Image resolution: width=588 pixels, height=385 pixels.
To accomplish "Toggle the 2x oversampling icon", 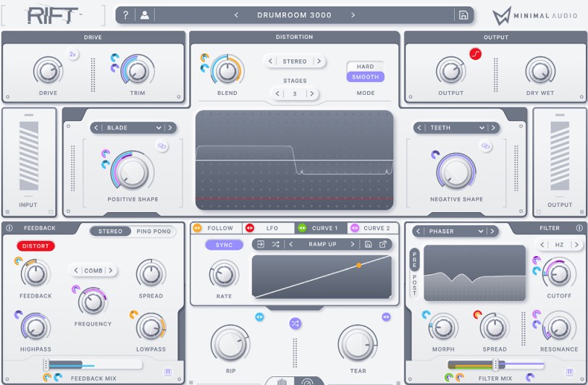I will (72, 54).
